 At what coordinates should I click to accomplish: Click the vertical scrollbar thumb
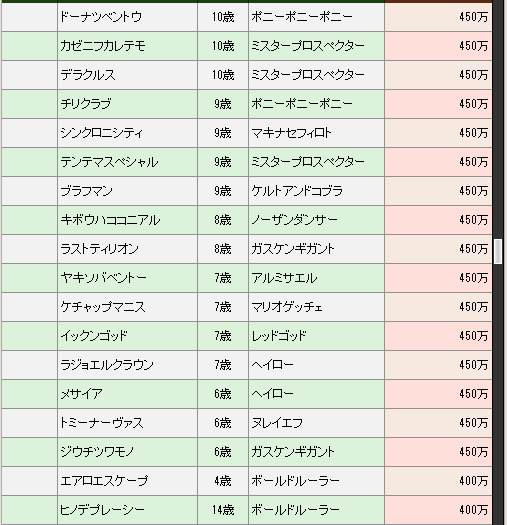pos(498,251)
